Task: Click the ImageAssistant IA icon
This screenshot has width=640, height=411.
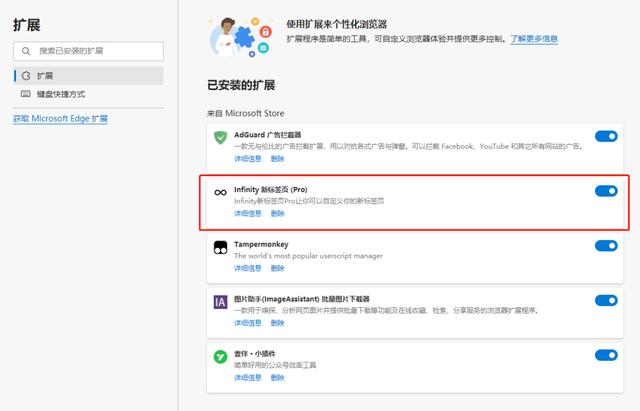Action: [220, 302]
